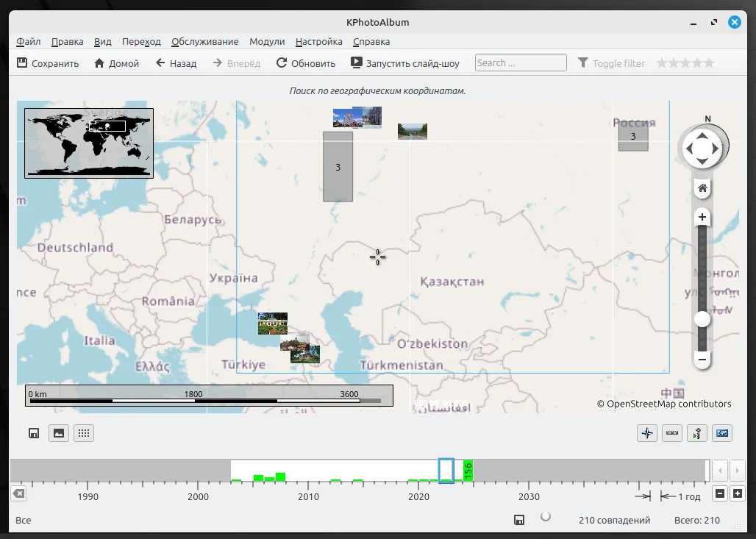Click the crosshair icon below the map
The image size is (756, 539).
point(647,433)
